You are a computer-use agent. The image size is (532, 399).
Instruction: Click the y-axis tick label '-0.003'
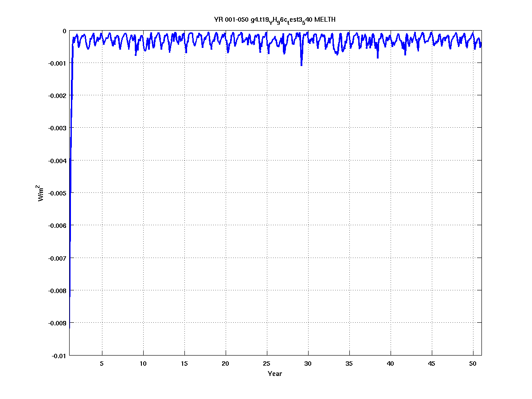(57, 128)
